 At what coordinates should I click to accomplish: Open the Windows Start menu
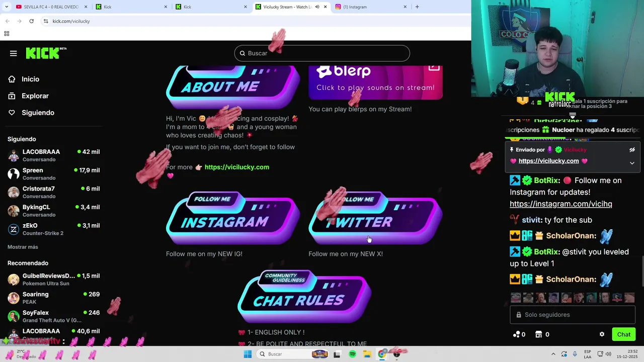tap(248, 354)
